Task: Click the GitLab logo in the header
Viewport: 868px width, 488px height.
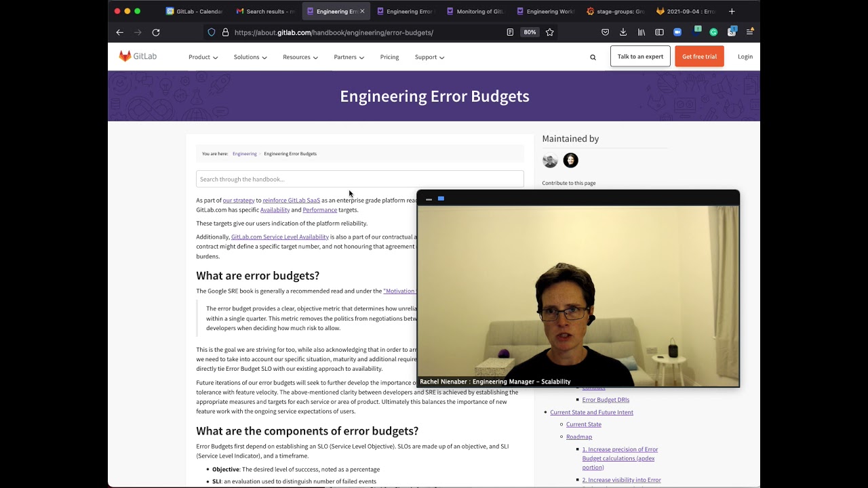Action: [138, 56]
